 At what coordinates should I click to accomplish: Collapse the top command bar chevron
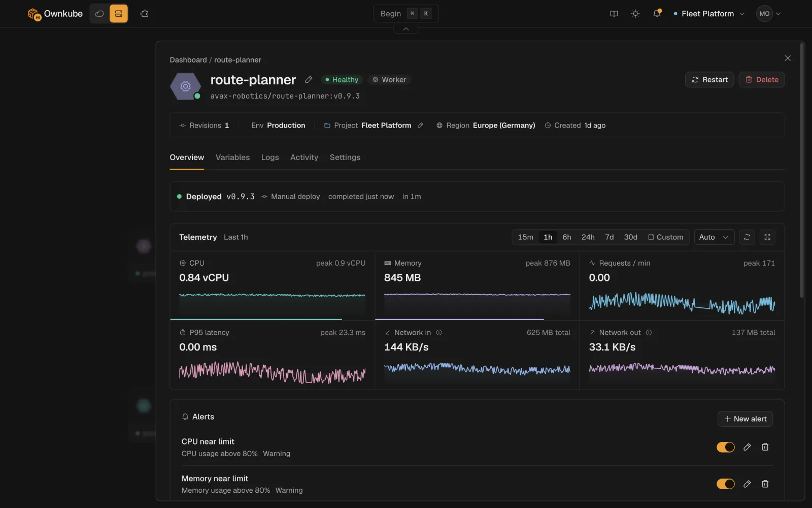406,29
